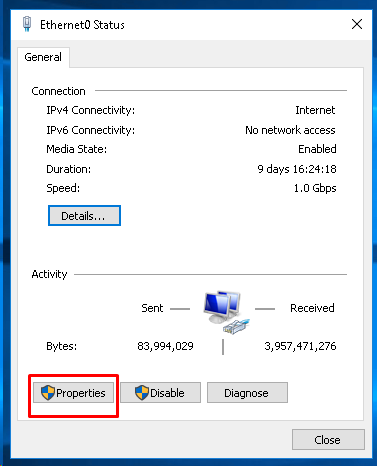Click the 'Enabled' media state value
This screenshot has height=466, width=377.
317,149
